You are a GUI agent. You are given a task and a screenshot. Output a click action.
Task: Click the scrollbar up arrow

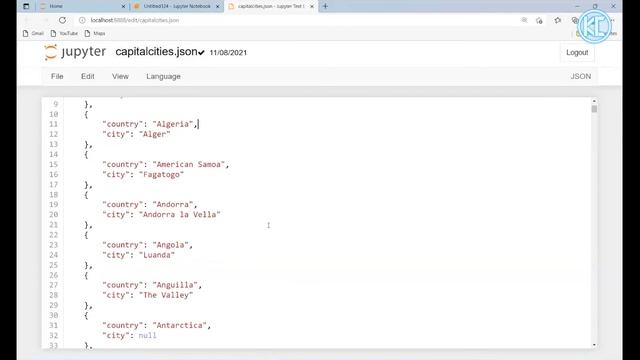tap(594, 101)
